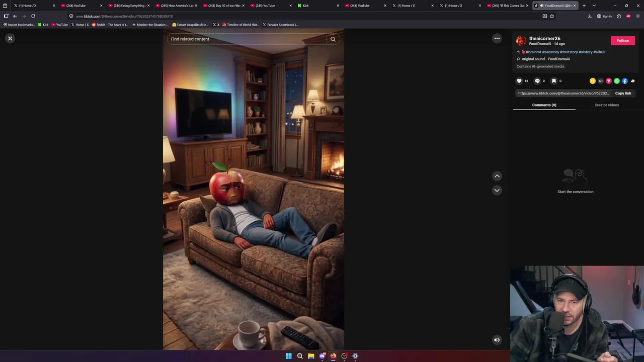The height and width of the screenshot is (362, 644).
Task: Share the video to Facebook
Action: tap(625, 81)
